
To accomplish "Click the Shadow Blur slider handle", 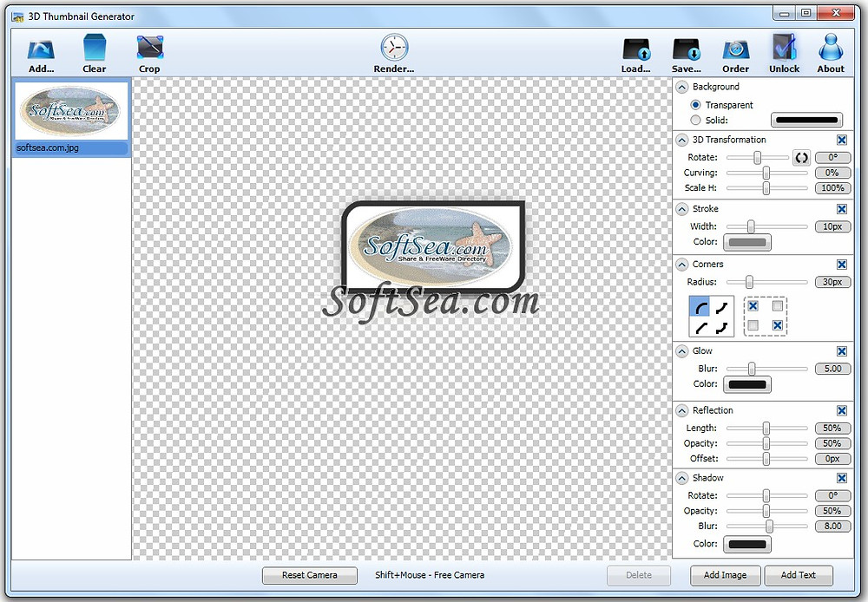I will pyautogui.click(x=769, y=527).
